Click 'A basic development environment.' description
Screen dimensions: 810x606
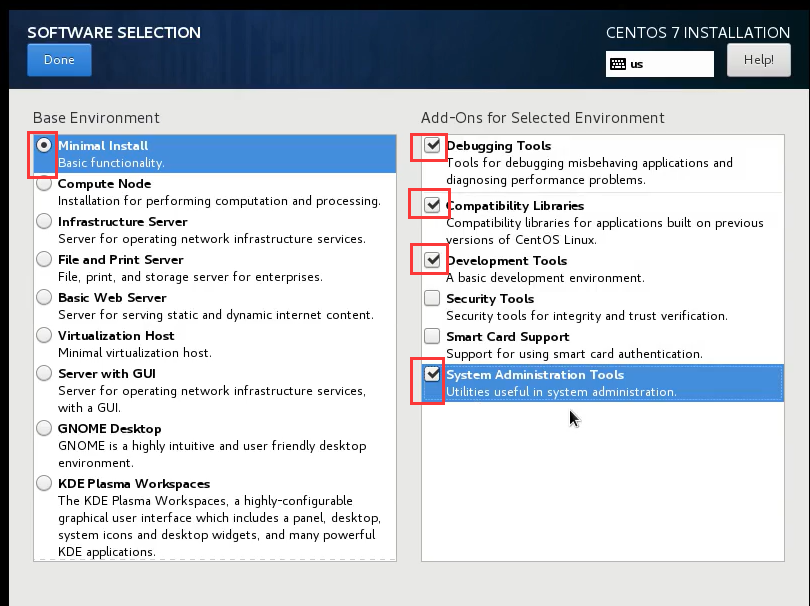(x=545, y=278)
